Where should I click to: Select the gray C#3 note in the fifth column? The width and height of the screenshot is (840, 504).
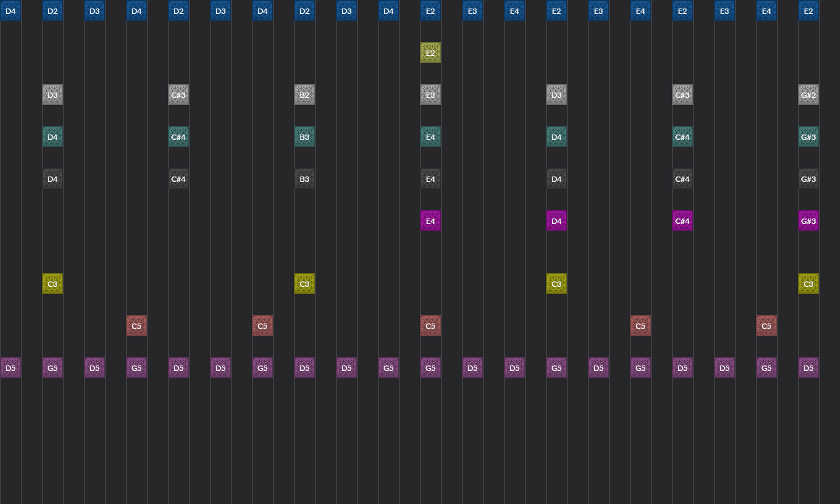click(178, 94)
